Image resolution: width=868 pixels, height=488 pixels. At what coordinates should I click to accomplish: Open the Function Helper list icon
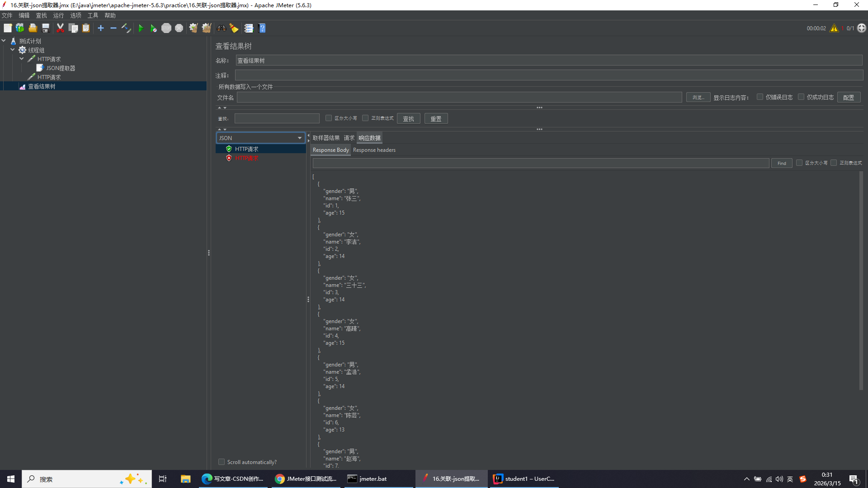click(x=249, y=28)
